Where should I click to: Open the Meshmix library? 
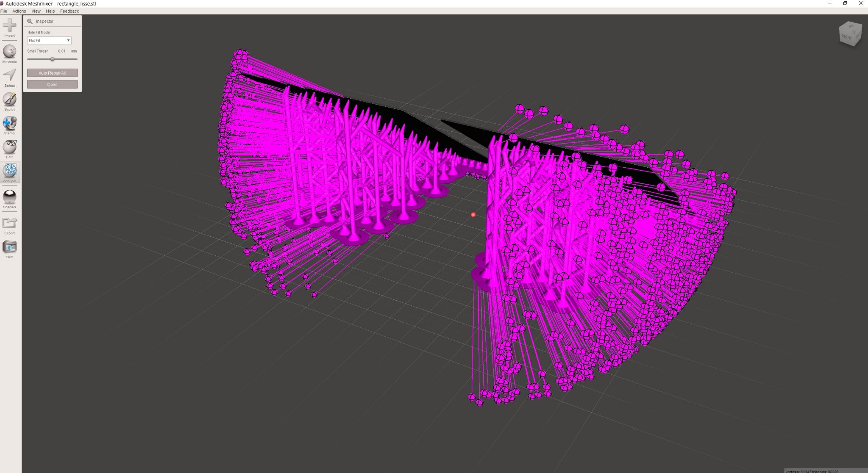click(9, 54)
